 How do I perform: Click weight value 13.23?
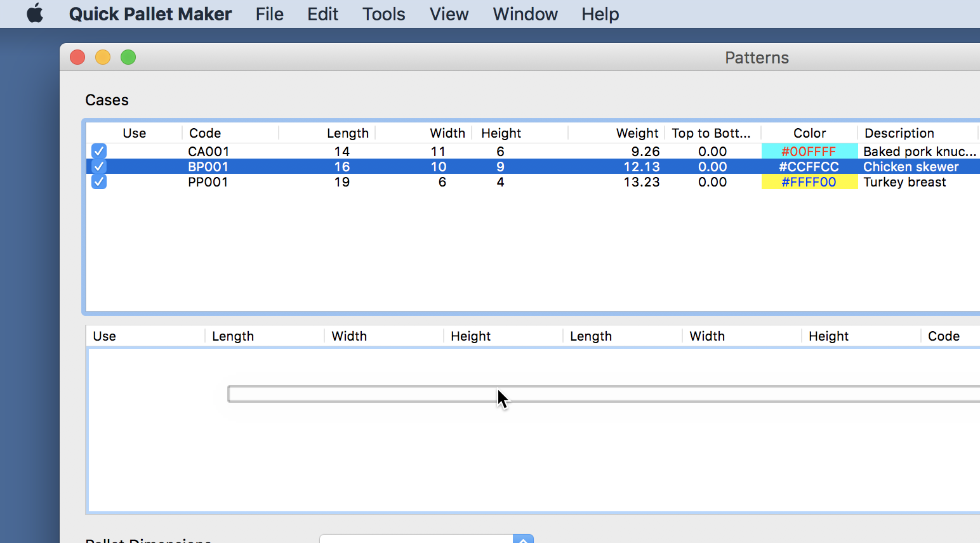tap(642, 181)
